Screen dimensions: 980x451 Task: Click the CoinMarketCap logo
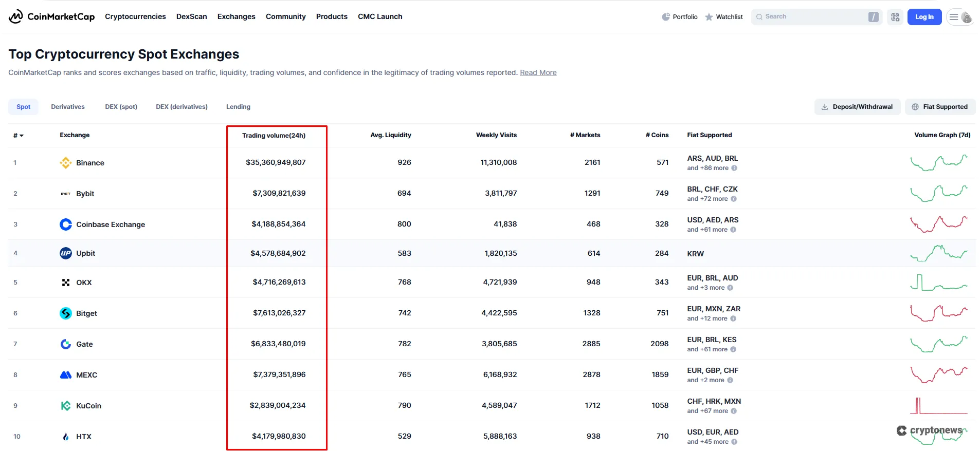pyautogui.click(x=51, y=16)
